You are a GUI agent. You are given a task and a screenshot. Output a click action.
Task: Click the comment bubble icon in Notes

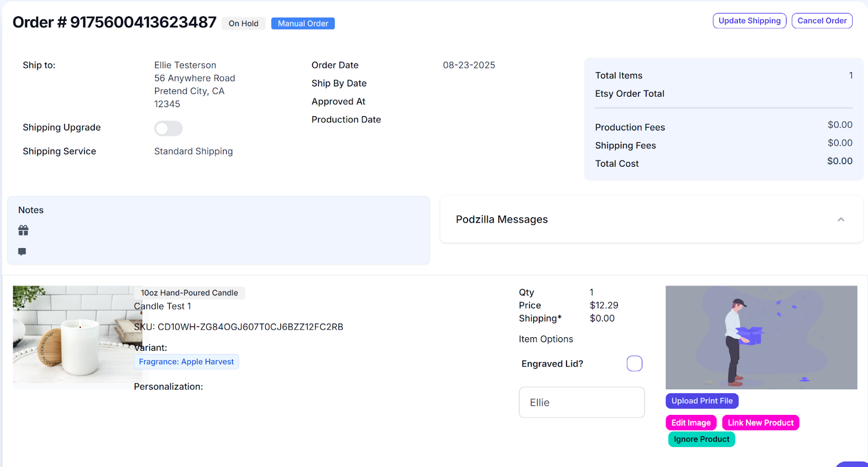point(22,251)
